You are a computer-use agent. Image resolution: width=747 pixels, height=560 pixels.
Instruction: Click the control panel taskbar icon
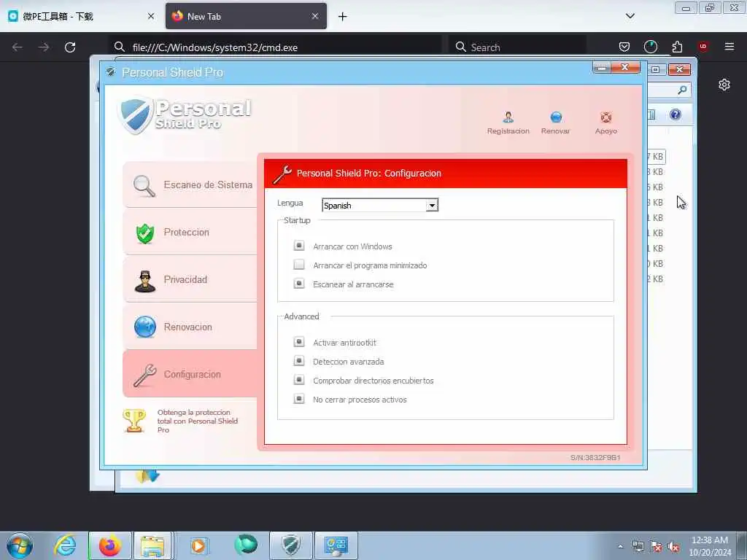tap(336, 545)
